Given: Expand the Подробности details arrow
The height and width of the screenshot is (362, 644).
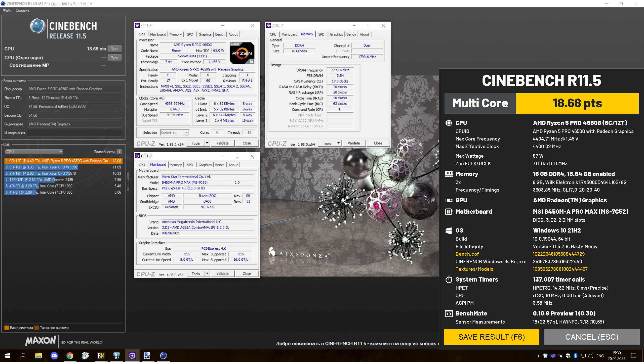Looking at the screenshot, I should (x=119, y=152).
